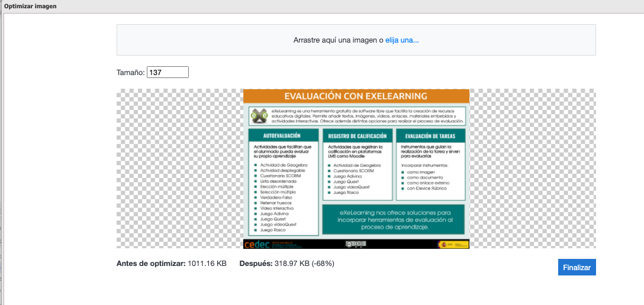Click the "Optimizar imagen" dialog title

[x=30, y=6]
